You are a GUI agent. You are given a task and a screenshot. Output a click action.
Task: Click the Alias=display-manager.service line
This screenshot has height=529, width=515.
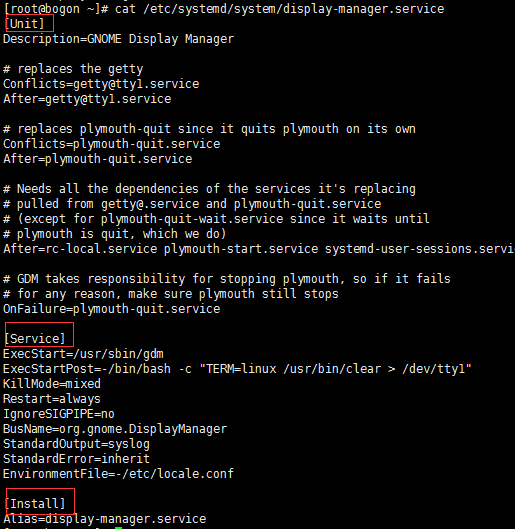(x=105, y=519)
